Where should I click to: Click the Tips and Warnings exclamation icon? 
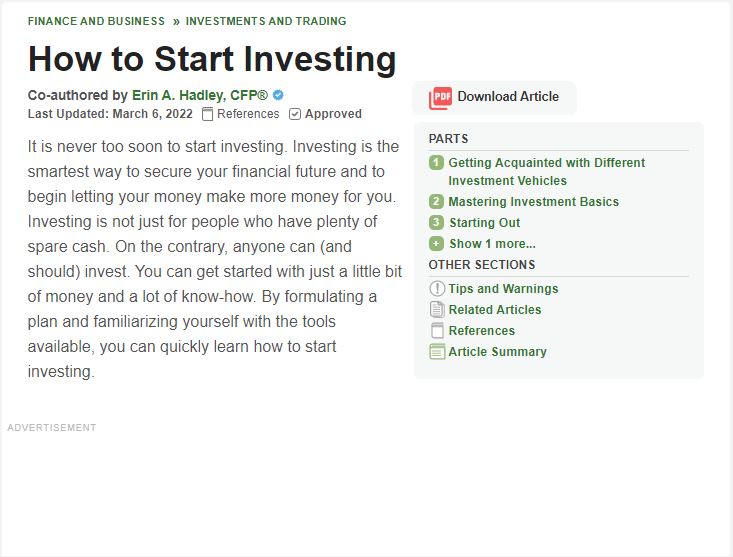[437, 288]
